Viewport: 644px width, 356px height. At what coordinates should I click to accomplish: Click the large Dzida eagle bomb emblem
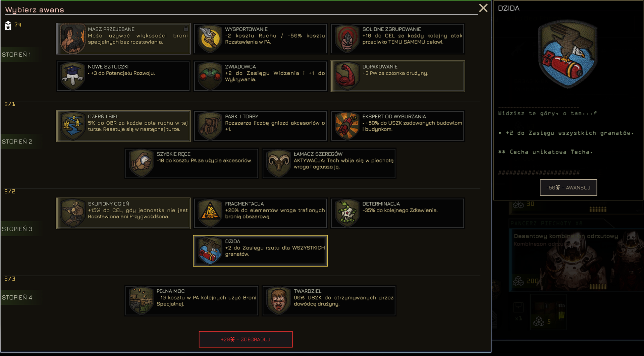(568, 54)
